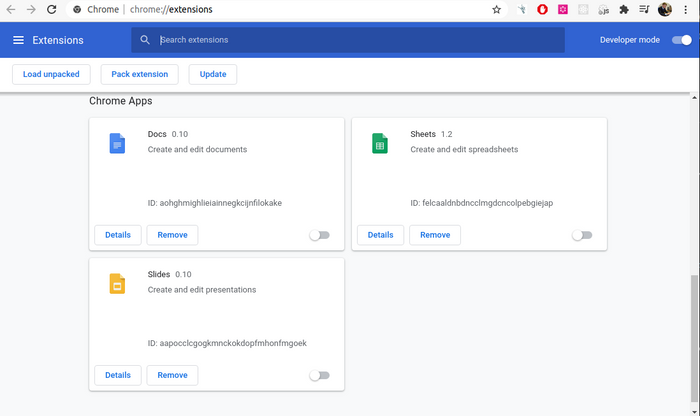Click the page vertical scrollbar thumb
The image size is (700, 416).
click(x=694, y=338)
